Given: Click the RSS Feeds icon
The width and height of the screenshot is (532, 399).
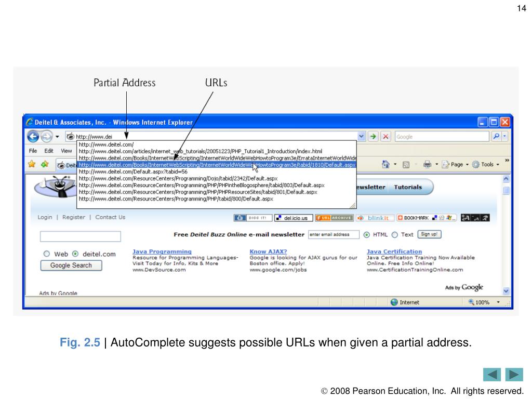Looking at the screenshot, I should click(x=406, y=165).
